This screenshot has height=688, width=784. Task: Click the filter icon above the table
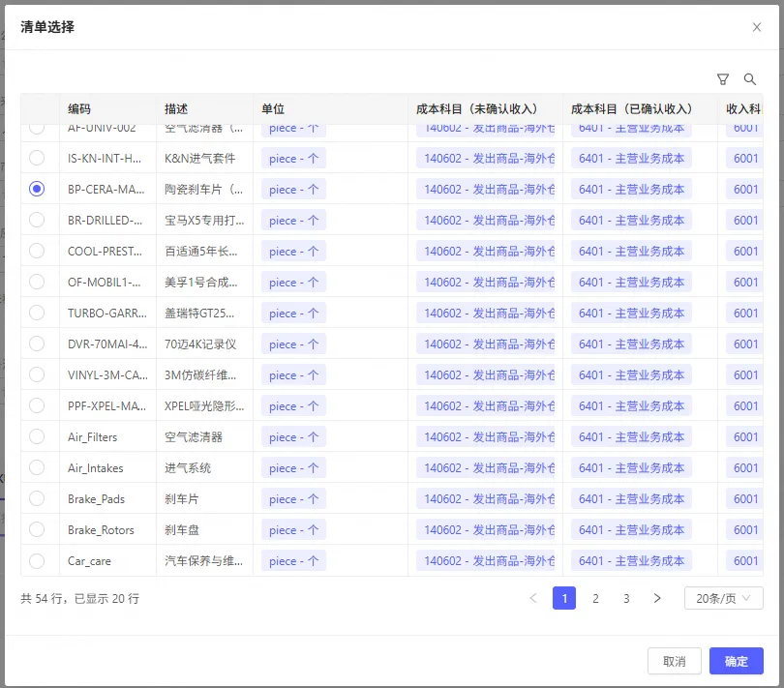[x=722, y=79]
